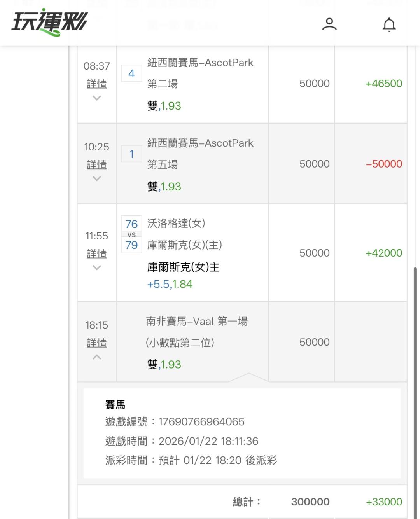Image resolution: width=420 pixels, height=519 pixels.
Task: Open the notifications bell icon
Action: click(389, 24)
